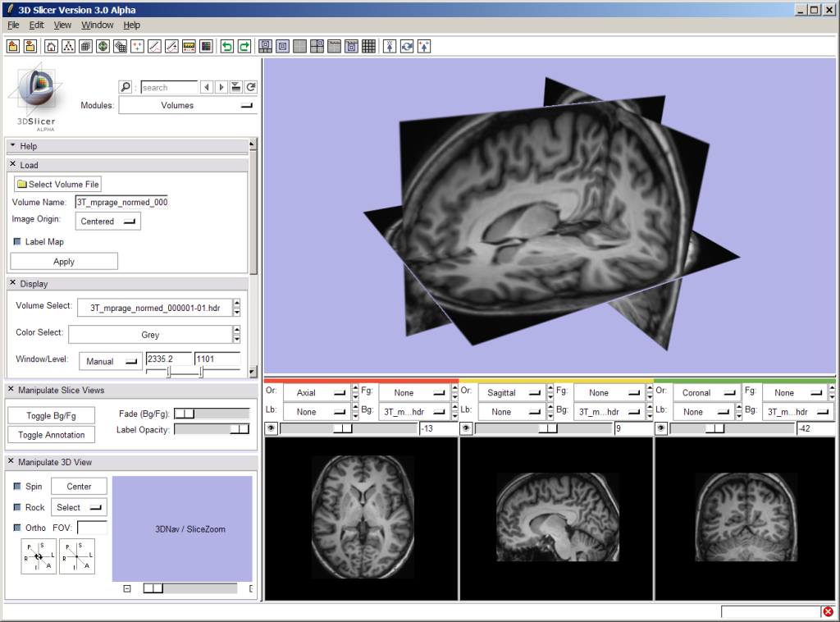Click the Label Opacity slider
840x622 pixels.
point(212,429)
